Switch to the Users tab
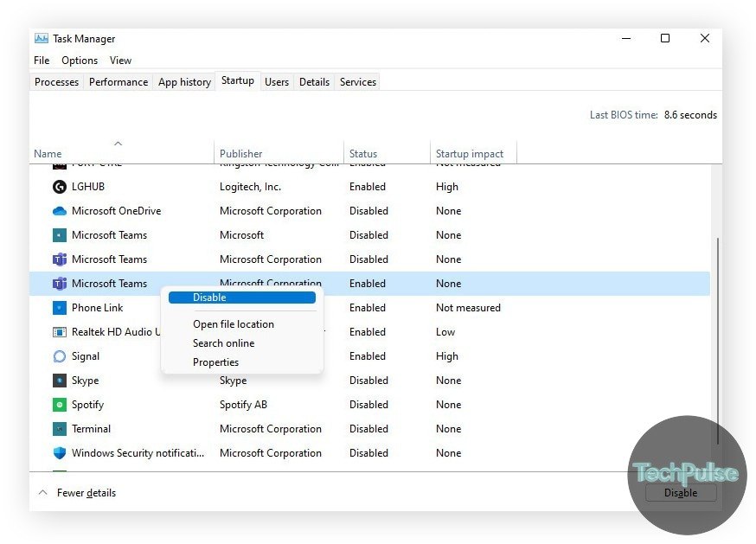Image resolution: width=756 pixels, height=544 pixels. 277,82
